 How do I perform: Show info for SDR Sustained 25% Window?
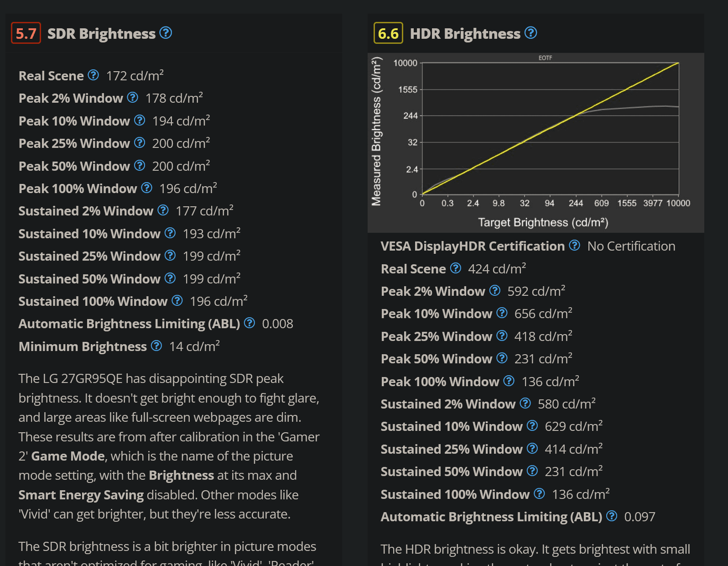coord(170,255)
